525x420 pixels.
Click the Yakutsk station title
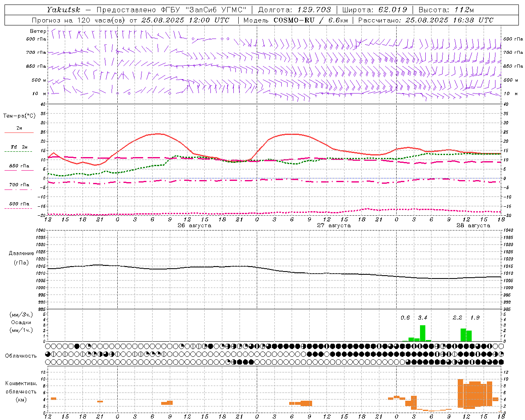[x=63, y=9]
